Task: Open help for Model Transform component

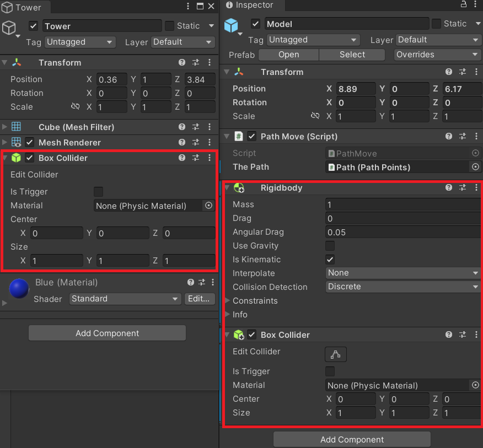Action: pos(448,72)
